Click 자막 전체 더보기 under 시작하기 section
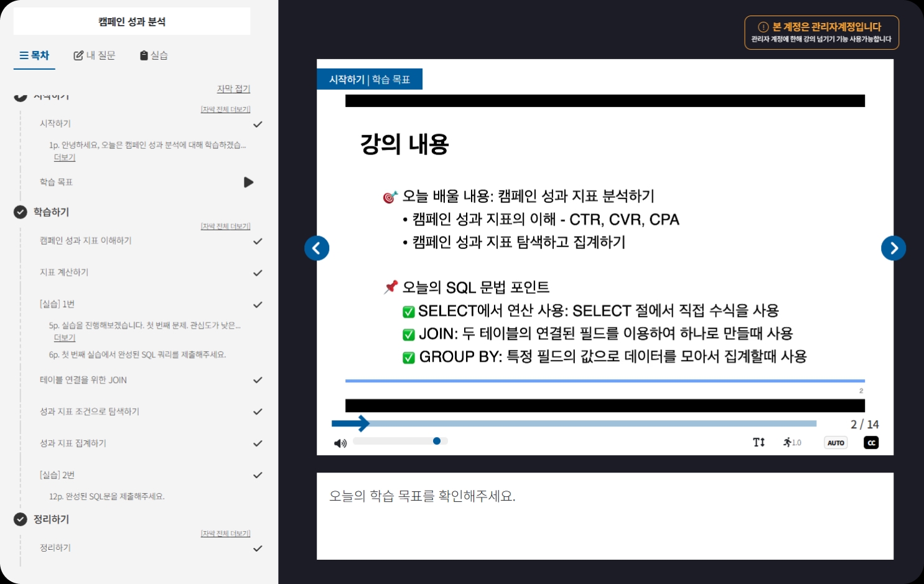The width and height of the screenshot is (924, 584). (x=225, y=109)
